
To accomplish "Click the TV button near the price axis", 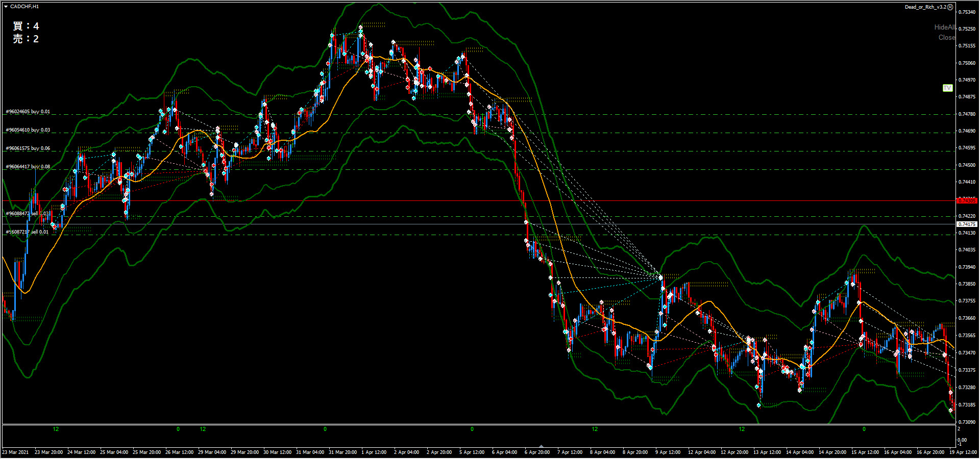I will point(947,88).
